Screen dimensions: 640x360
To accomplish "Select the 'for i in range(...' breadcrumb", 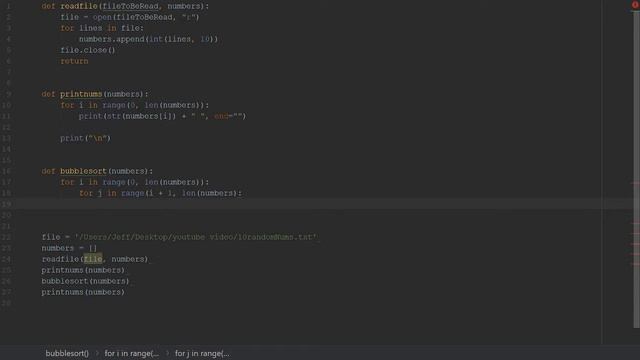I will 131,353.
